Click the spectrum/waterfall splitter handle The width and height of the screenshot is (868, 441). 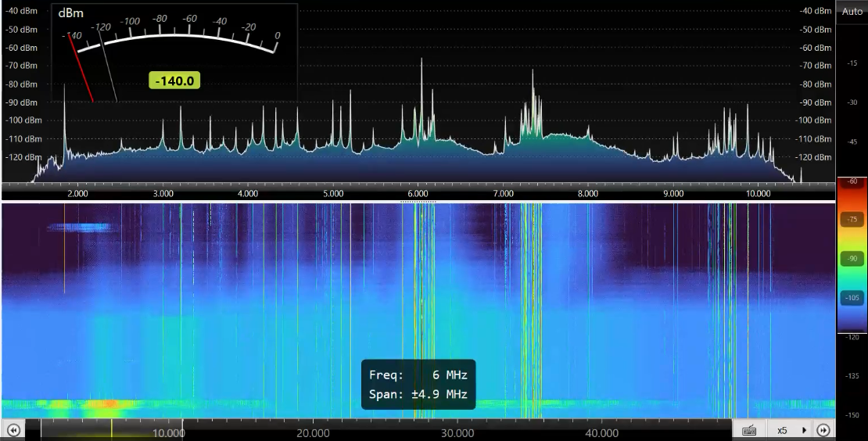tap(418, 201)
